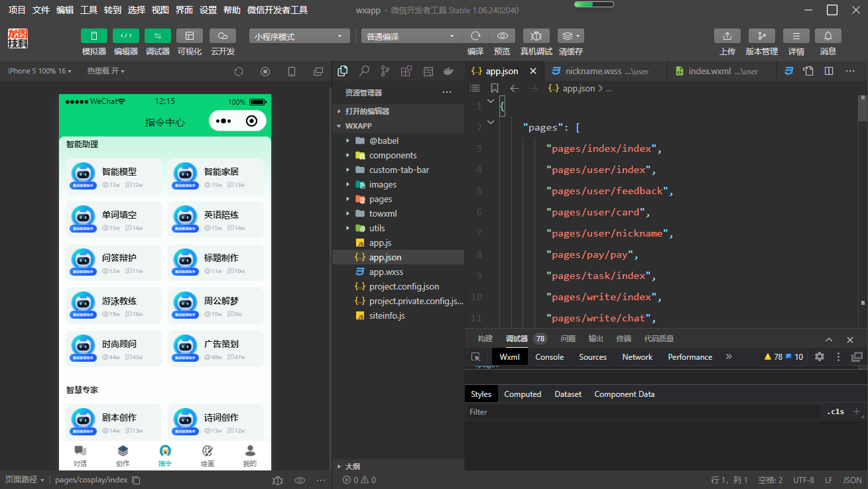Switch to index.wxml editor tab
868x489 pixels.
[x=721, y=71]
